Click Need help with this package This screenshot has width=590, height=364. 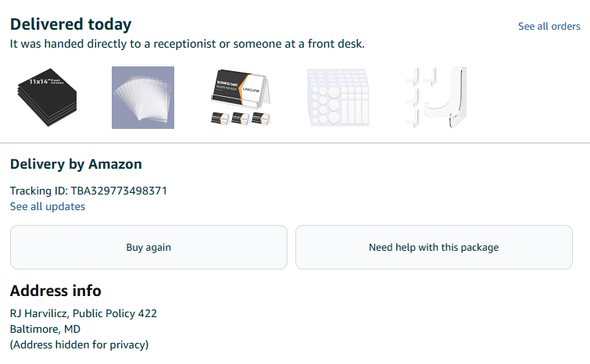coord(434,248)
